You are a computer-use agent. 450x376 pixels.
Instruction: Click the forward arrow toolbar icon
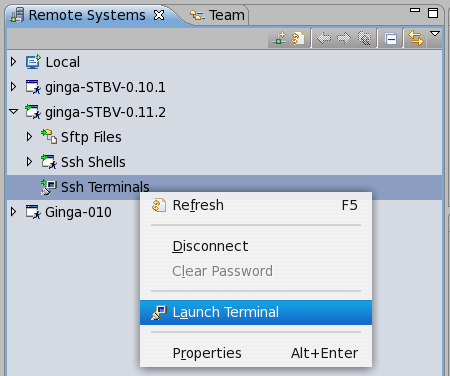pyautogui.click(x=344, y=38)
